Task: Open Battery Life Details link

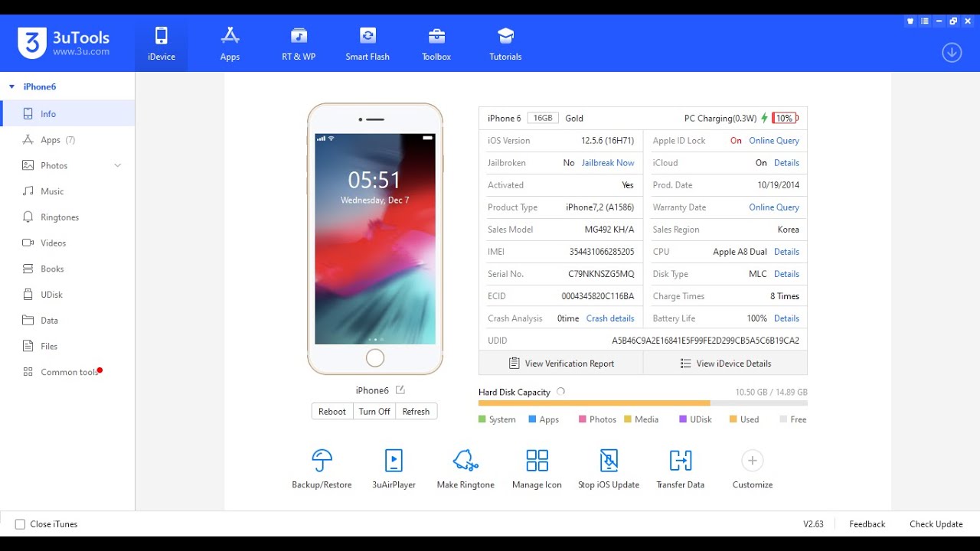Action: coord(786,318)
